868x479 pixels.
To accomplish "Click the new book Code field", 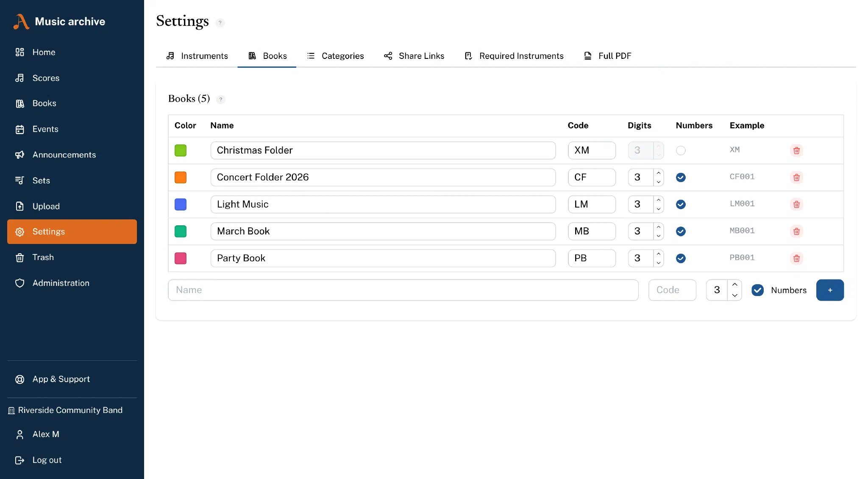I will 672,290.
